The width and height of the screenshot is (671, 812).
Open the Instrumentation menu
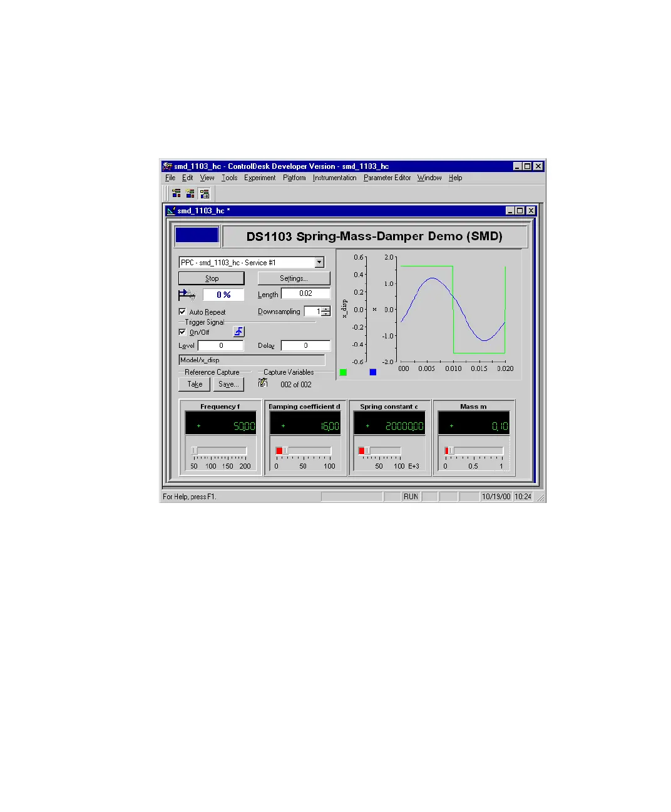click(x=335, y=178)
